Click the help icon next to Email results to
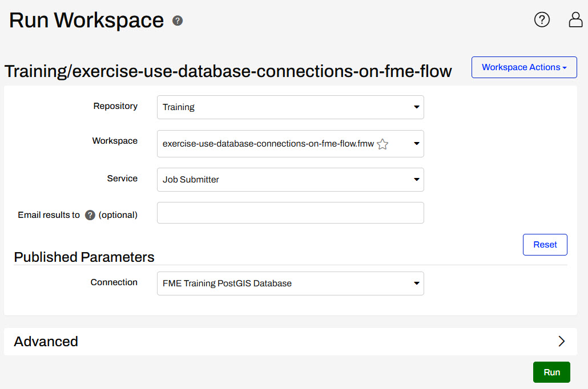 (x=90, y=215)
